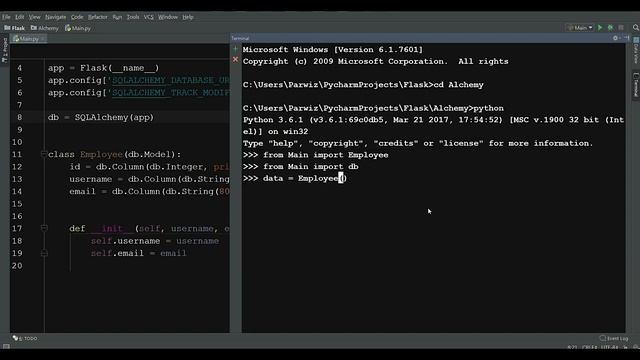Add a new terminal session with plus icon

tap(236, 49)
